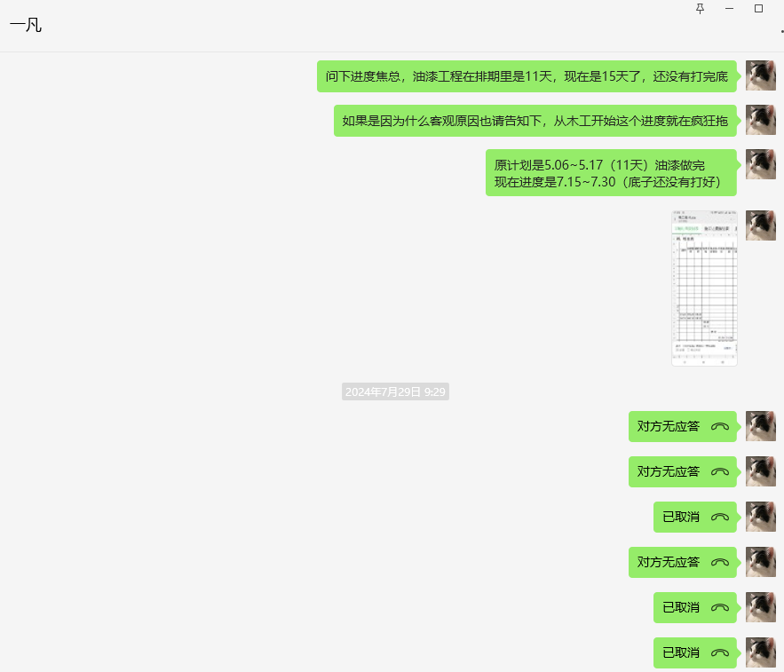Open sender avatar beside the 问下进度焦总 message
Image resolution: width=784 pixels, height=672 pixels.
[760, 75]
